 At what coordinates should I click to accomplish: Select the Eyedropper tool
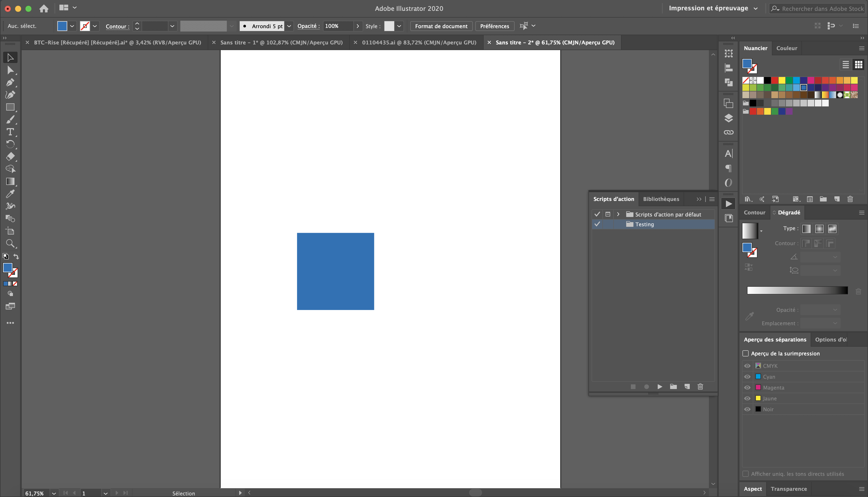point(10,194)
